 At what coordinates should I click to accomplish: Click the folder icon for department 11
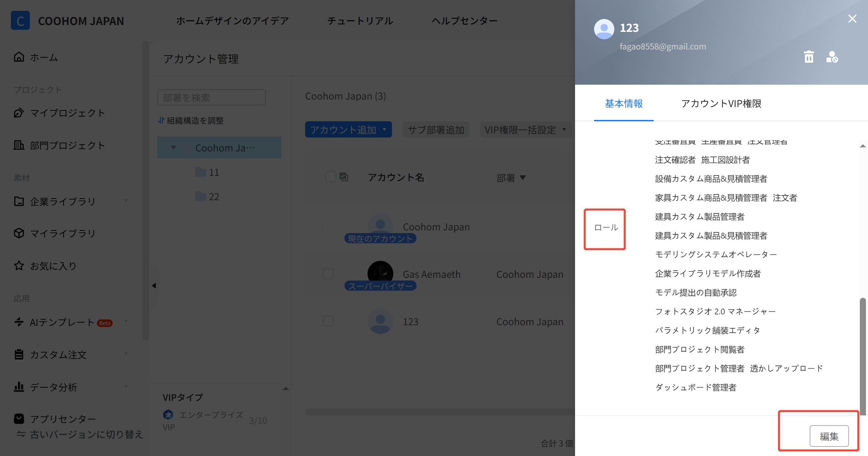201,172
